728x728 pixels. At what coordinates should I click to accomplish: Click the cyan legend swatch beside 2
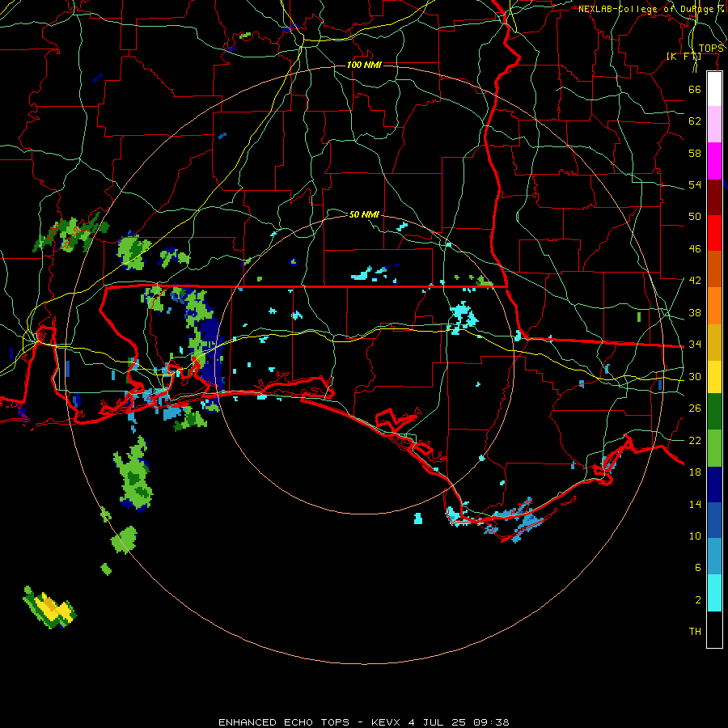(714, 593)
